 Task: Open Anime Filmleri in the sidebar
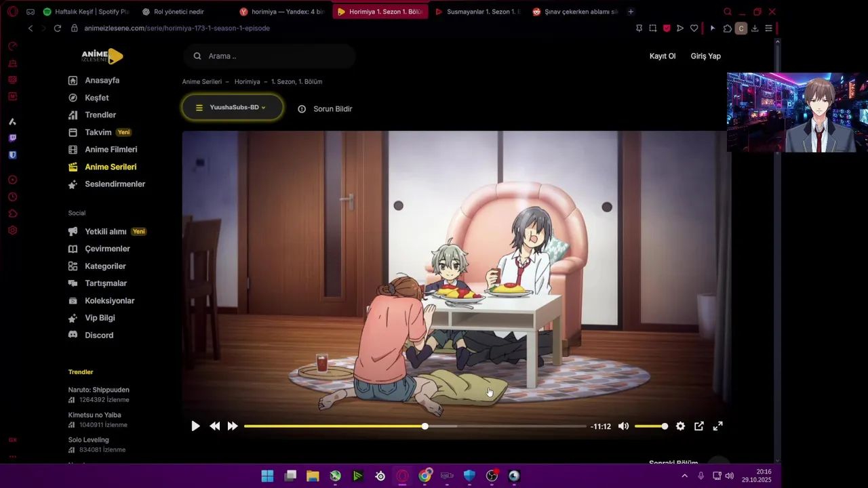pyautogui.click(x=111, y=150)
